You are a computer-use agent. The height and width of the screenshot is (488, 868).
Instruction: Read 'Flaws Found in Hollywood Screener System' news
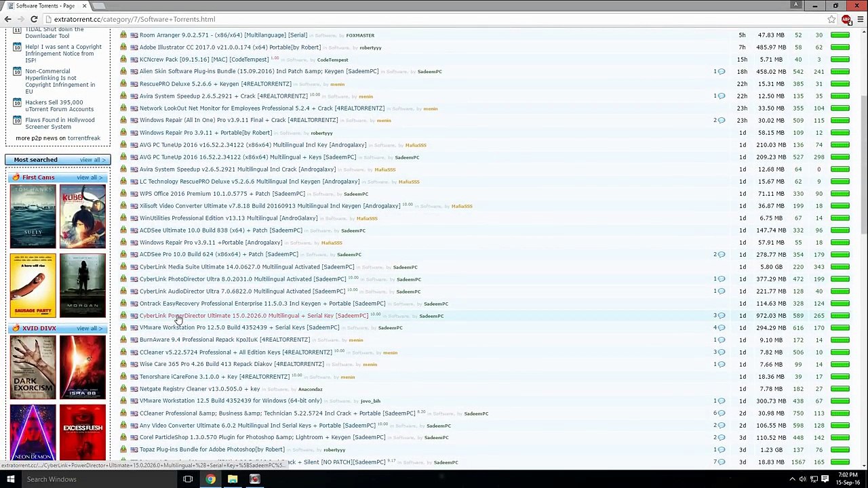(60, 123)
